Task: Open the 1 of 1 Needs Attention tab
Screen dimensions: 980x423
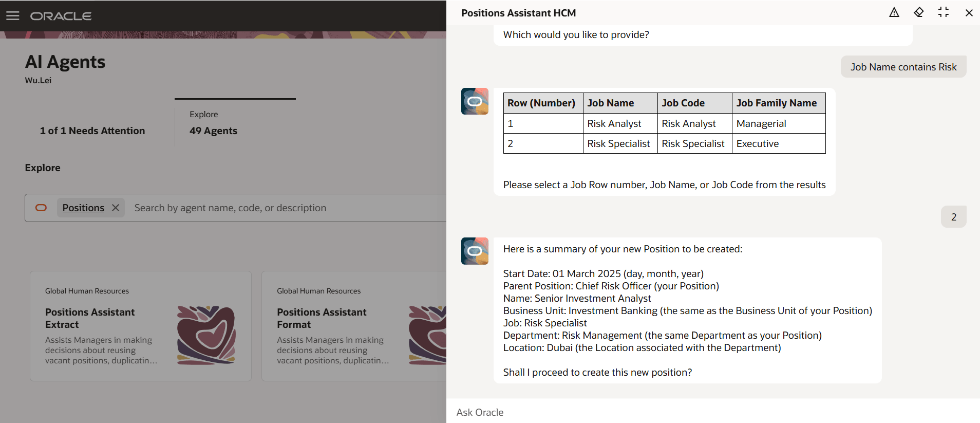Action: tap(92, 131)
